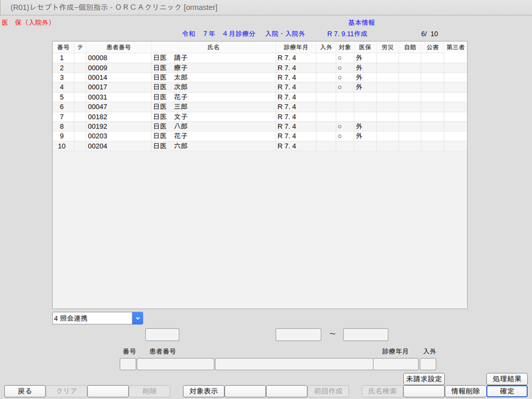
Task: Click the 戻る button
Action: point(25,391)
